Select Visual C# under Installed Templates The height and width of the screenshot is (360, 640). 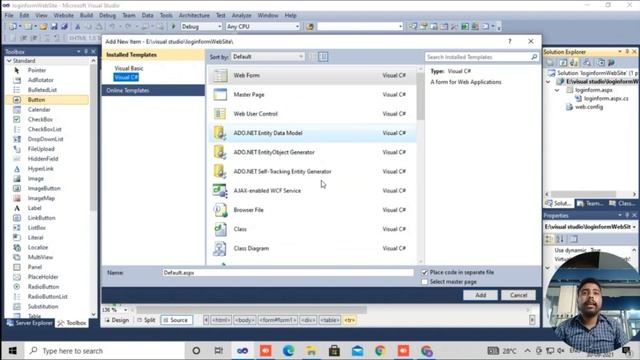tap(126, 78)
